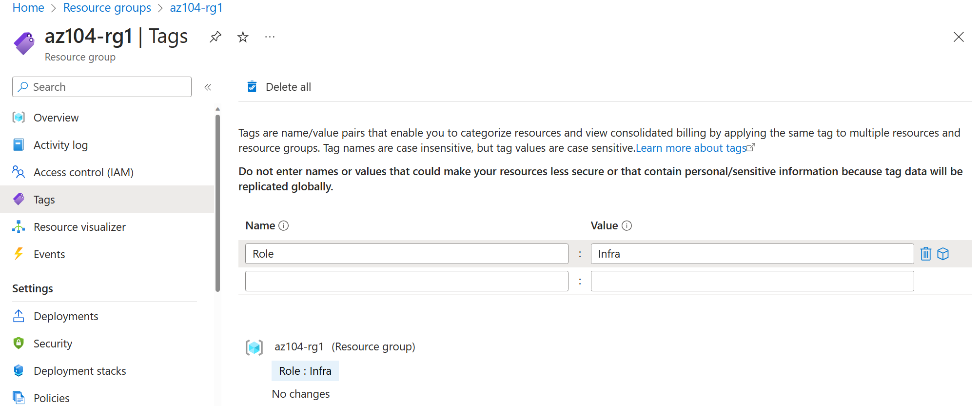
Task: Click the Resource visualizer icon
Action: (x=19, y=226)
